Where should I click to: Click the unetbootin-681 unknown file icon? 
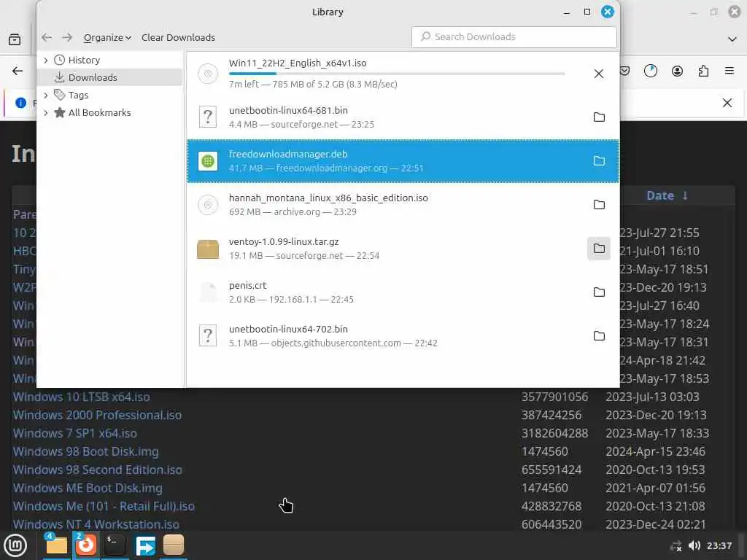point(208,117)
